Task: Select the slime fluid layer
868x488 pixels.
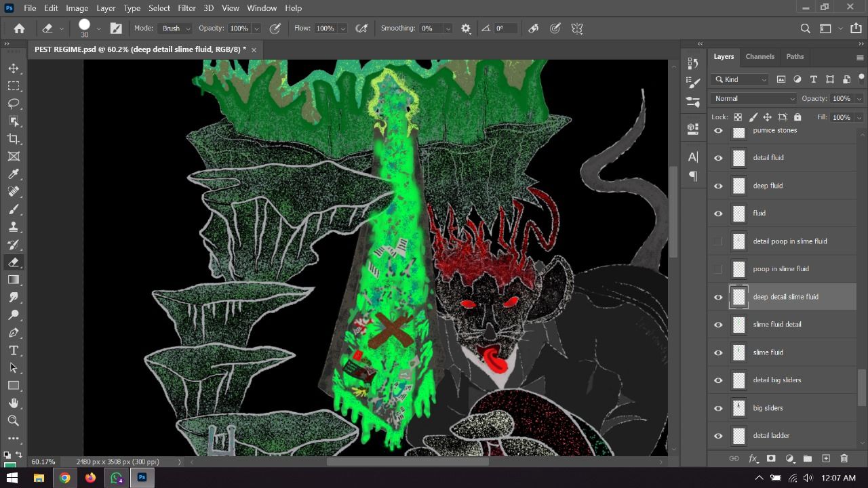Action: point(783,352)
